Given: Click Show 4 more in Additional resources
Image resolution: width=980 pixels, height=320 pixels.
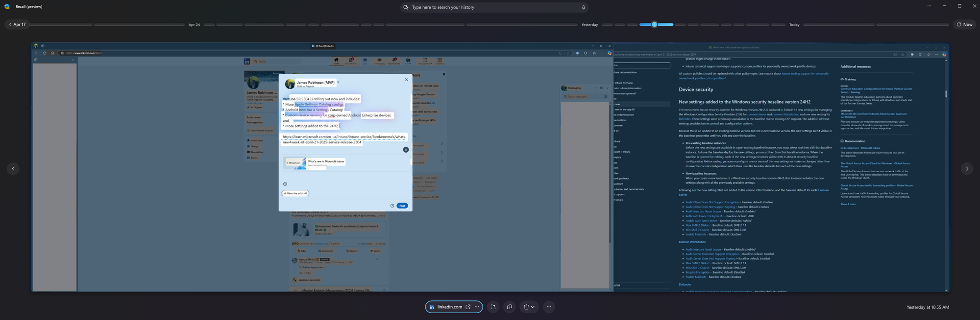Looking at the screenshot, I should click(x=848, y=204).
